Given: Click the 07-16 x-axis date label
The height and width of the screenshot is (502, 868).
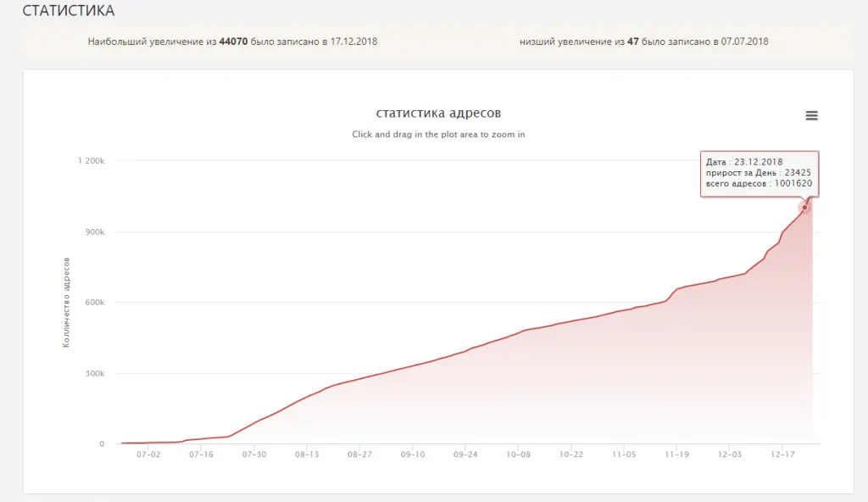Looking at the screenshot, I should [x=201, y=455].
